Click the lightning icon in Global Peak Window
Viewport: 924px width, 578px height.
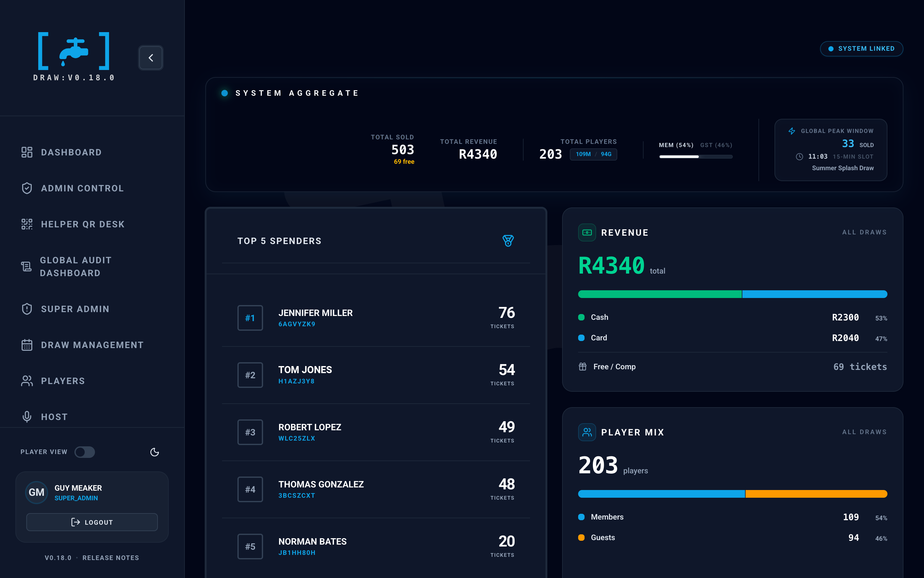tap(792, 131)
